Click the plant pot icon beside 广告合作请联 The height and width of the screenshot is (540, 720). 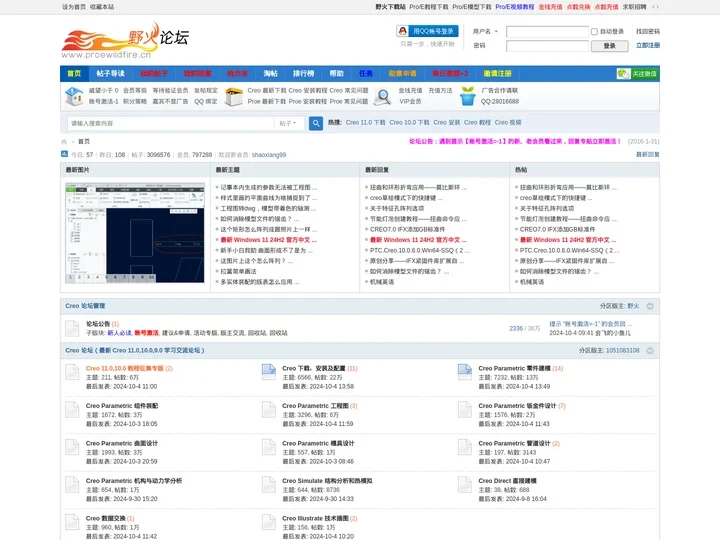point(467,96)
